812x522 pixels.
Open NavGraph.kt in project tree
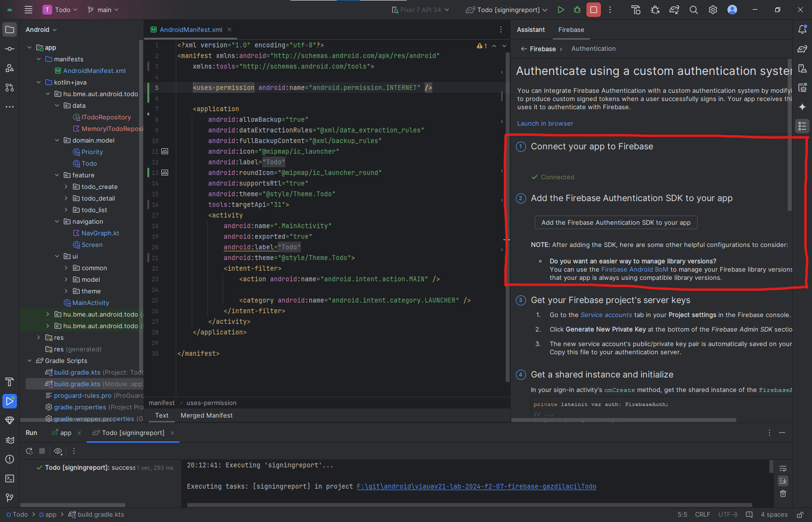[x=96, y=233]
